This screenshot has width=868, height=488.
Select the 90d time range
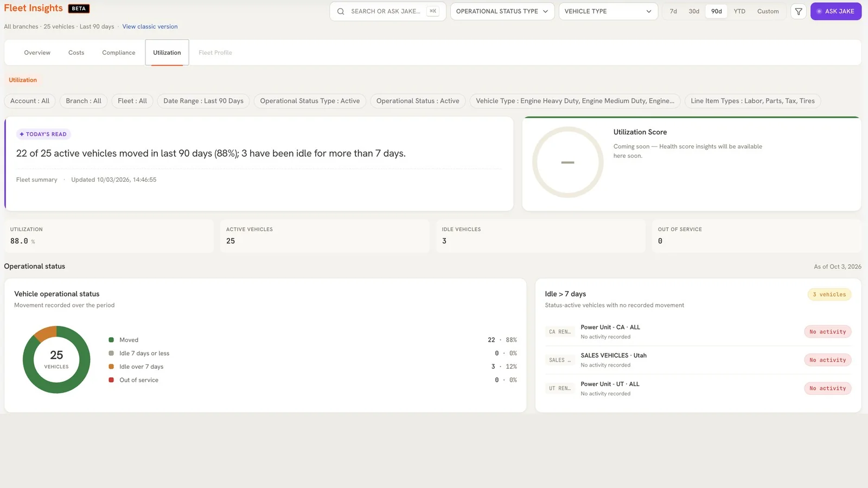pos(717,11)
